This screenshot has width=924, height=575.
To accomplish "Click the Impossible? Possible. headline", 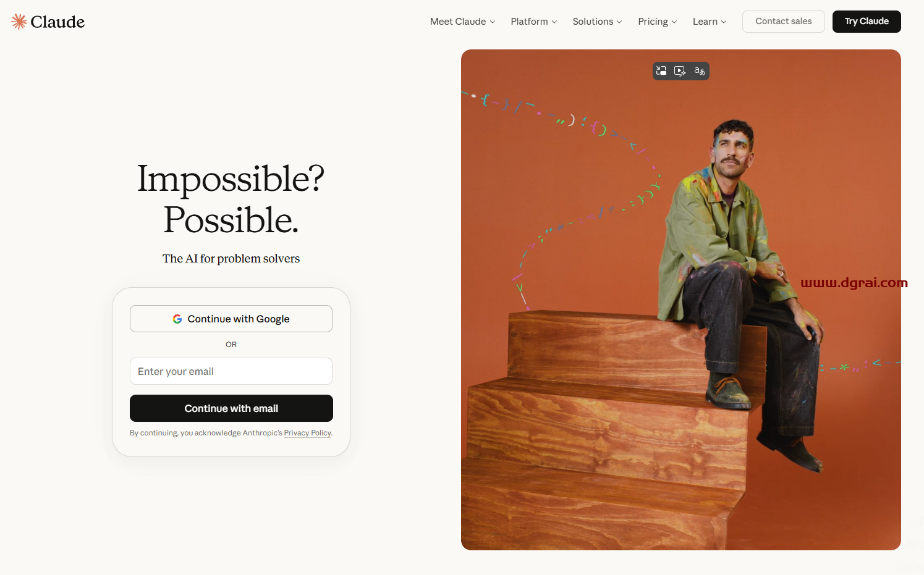I will pos(231,199).
